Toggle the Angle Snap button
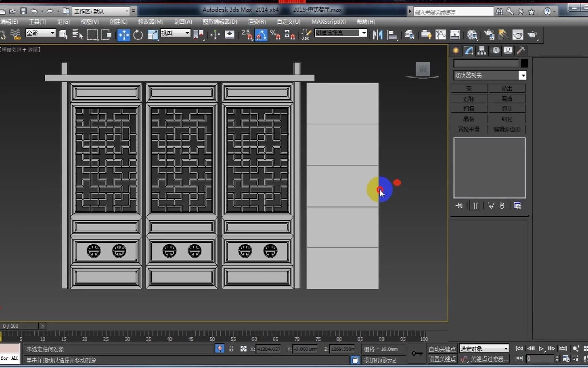 (x=261, y=35)
